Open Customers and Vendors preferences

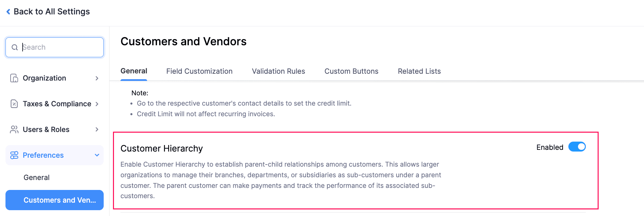tap(54, 200)
